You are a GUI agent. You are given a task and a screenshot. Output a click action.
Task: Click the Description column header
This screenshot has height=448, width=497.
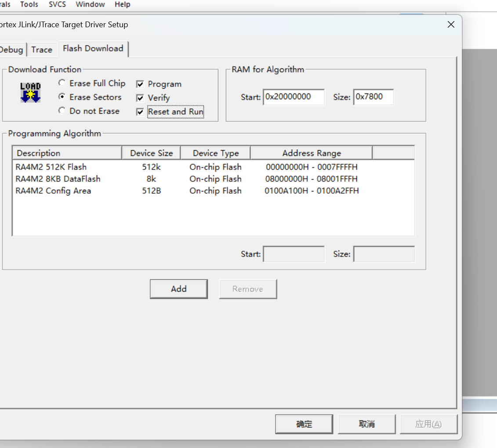point(67,153)
